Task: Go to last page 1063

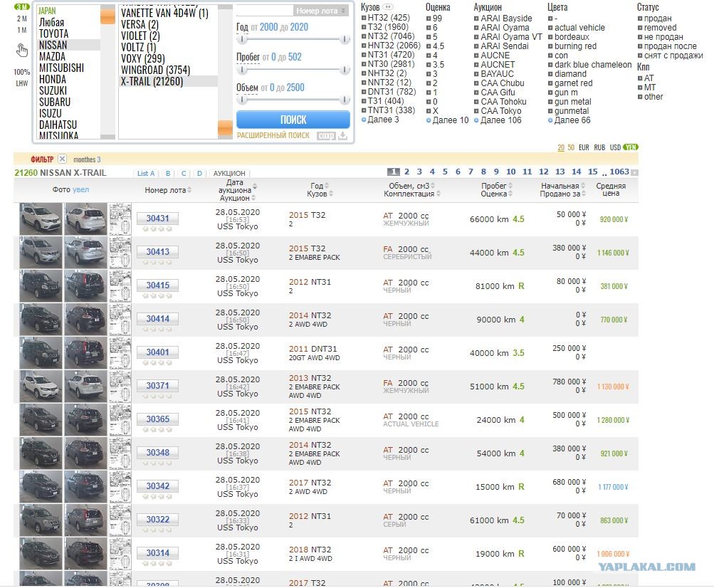Action: click(x=619, y=172)
